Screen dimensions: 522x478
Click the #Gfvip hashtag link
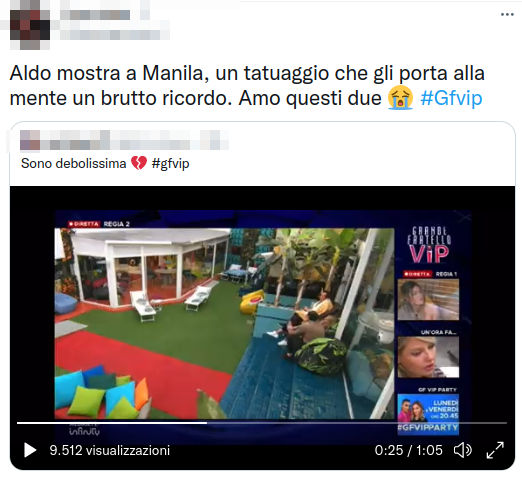pos(451,98)
